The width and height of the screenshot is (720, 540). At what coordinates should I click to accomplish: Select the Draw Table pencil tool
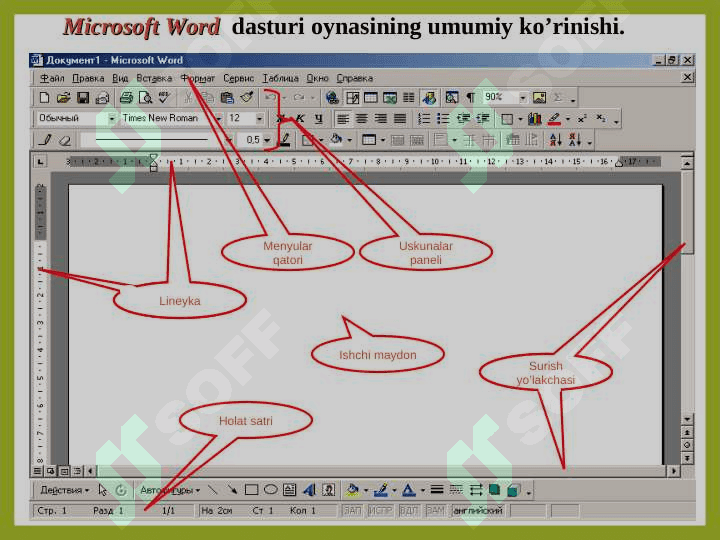click(45, 140)
